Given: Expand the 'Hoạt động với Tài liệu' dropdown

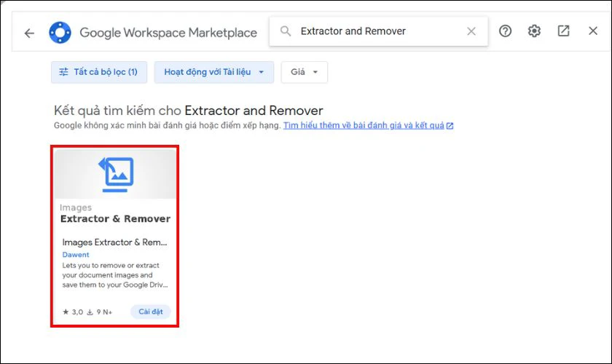Looking at the screenshot, I should click(214, 72).
